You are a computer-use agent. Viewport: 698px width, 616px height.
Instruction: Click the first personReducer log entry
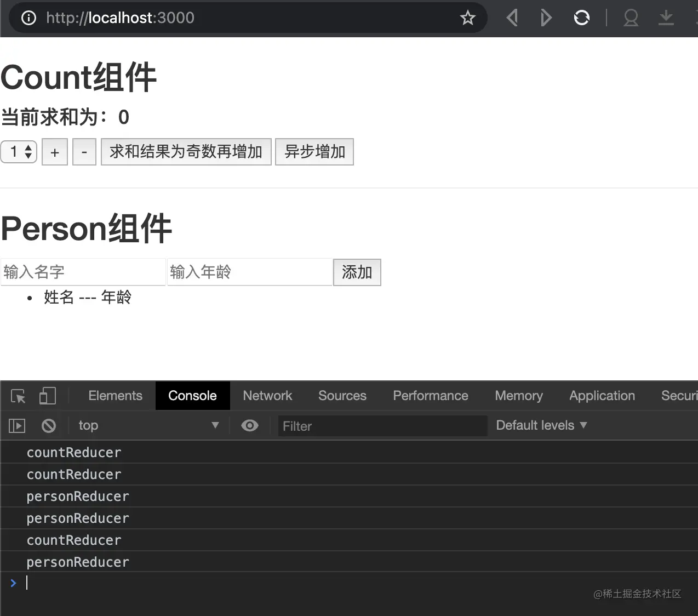349,496
